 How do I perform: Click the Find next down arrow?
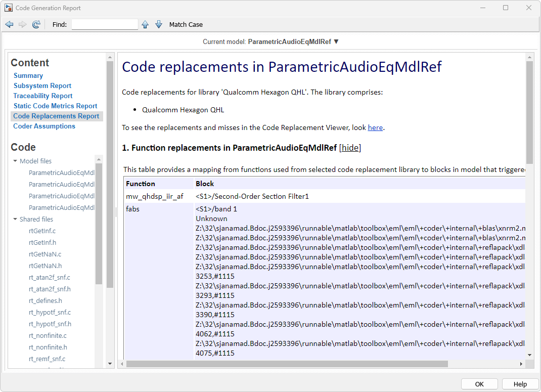coord(159,24)
